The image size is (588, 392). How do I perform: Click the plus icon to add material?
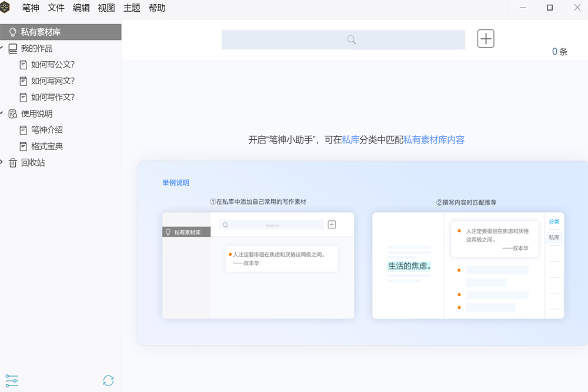(x=486, y=39)
